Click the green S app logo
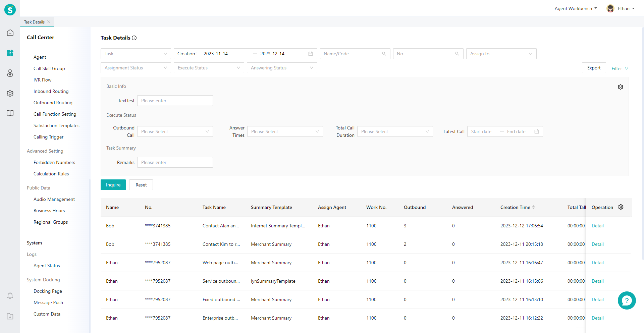 [x=10, y=10]
